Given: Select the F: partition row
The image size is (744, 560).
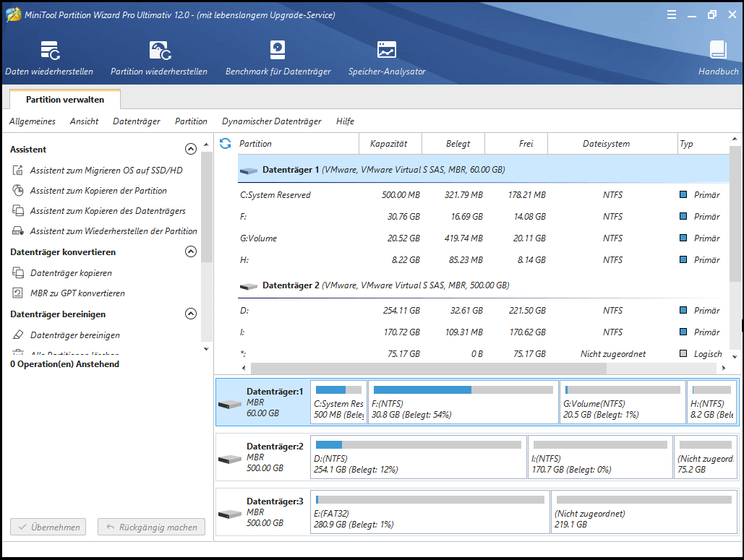Looking at the screenshot, I should click(483, 217).
